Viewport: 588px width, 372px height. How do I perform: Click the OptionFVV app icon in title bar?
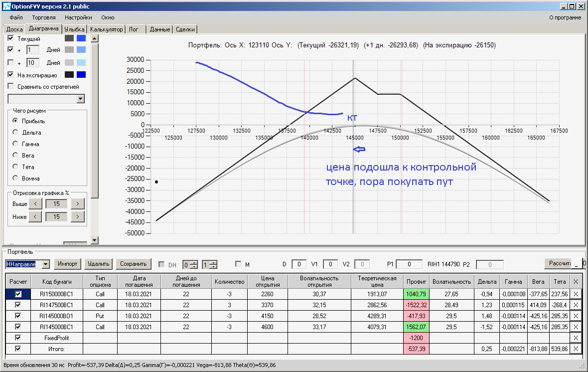click(x=6, y=6)
